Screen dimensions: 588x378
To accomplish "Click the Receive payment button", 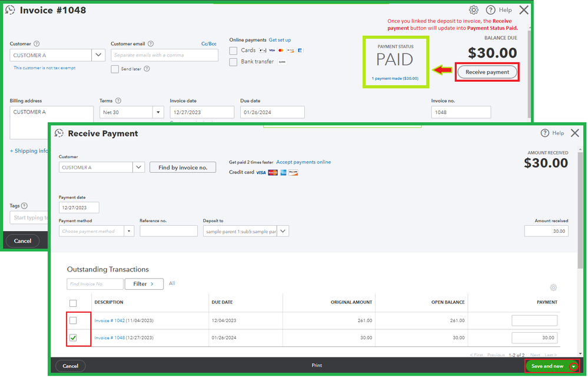I will 487,72.
